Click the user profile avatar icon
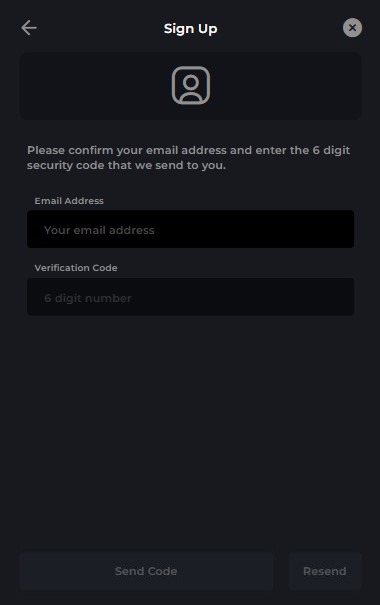The image size is (380, 605). 191,85
